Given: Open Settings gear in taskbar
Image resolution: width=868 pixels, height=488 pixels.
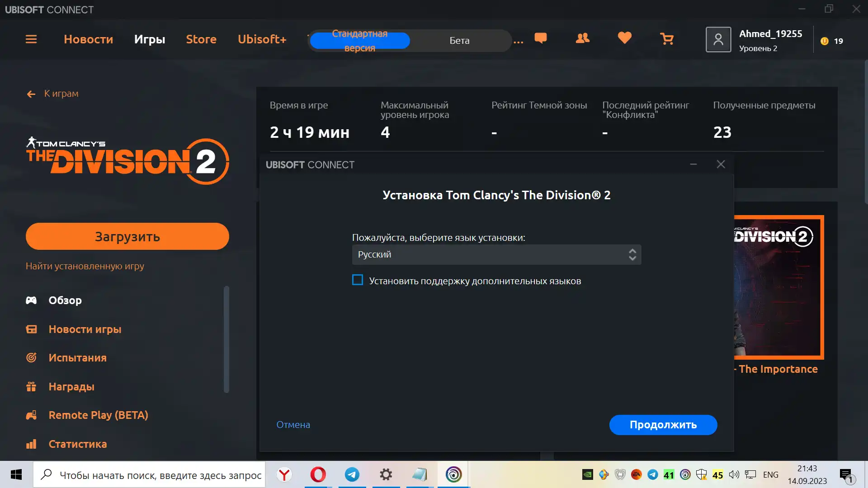Looking at the screenshot, I should pos(386,474).
